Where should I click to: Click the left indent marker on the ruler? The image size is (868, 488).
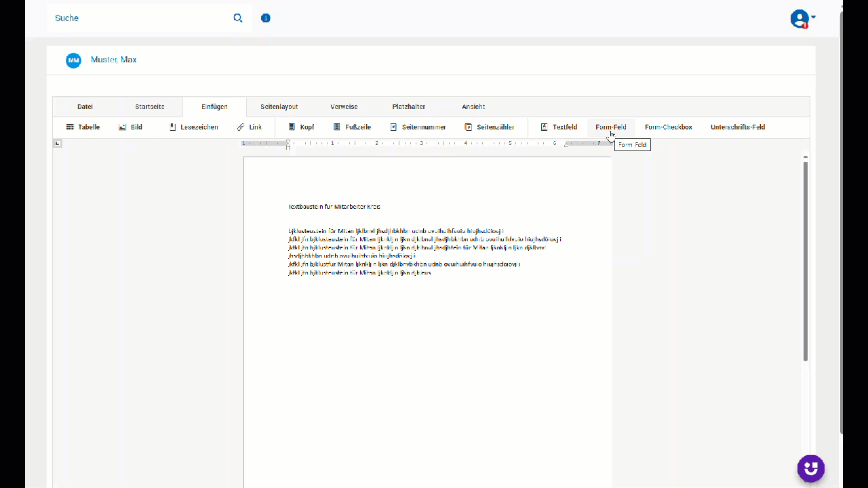(288, 144)
